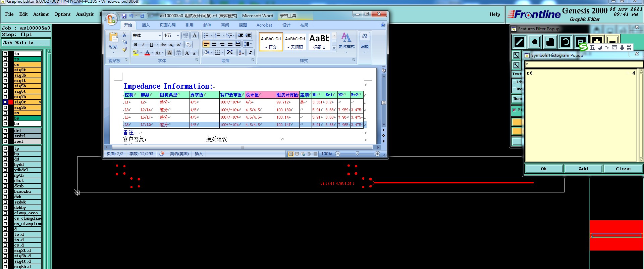This screenshot has height=269, width=644.
Task: Click the Office button in Word
Action: [x=111, y=19]
